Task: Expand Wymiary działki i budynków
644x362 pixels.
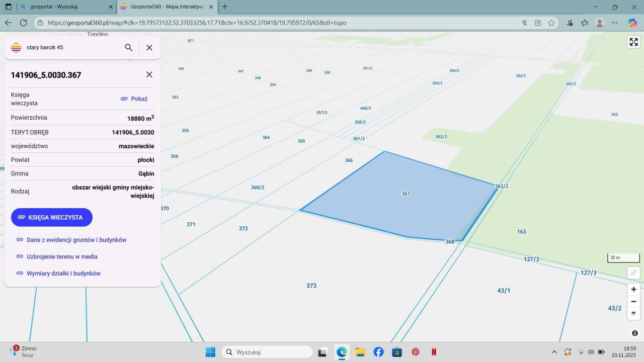Action: pos(63,274)
